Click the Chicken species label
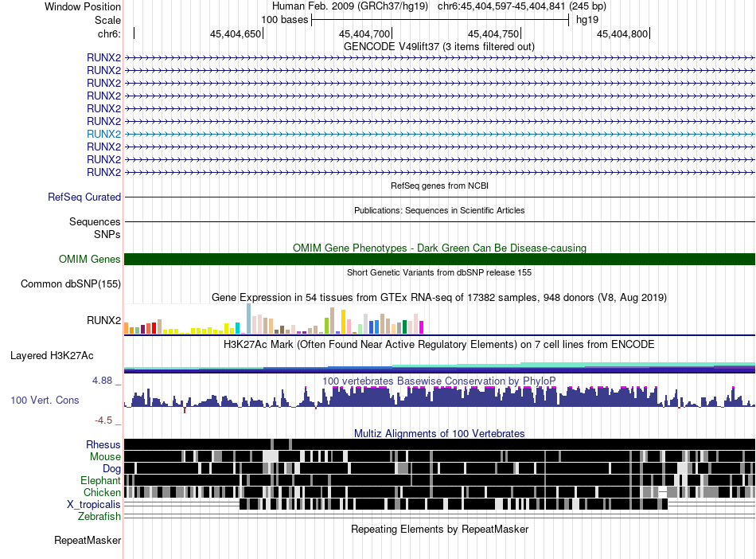 tap(102, 493)
